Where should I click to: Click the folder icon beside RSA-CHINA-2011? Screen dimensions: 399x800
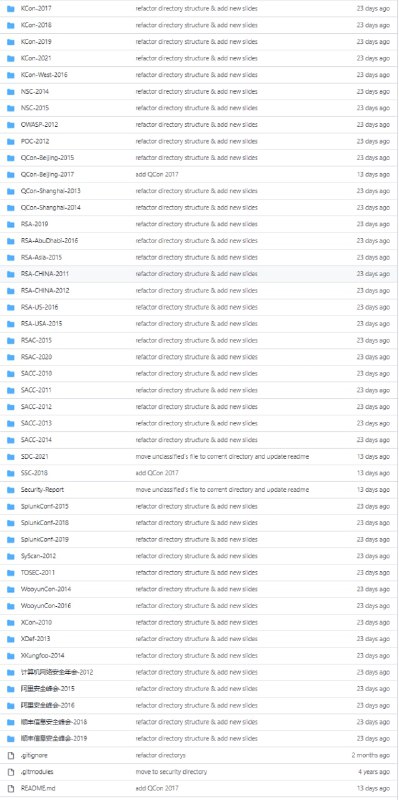pos(11,274)
